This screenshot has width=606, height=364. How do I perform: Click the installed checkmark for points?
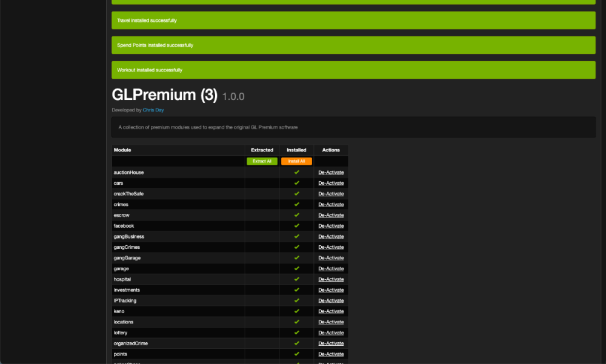tap(297, 354)
